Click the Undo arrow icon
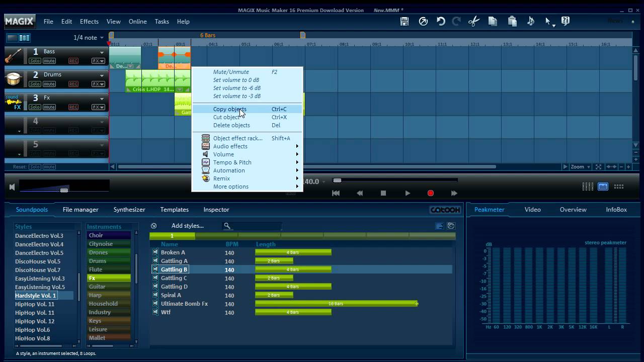Screen dimensions: 644x362 click(x=441, y=21)
